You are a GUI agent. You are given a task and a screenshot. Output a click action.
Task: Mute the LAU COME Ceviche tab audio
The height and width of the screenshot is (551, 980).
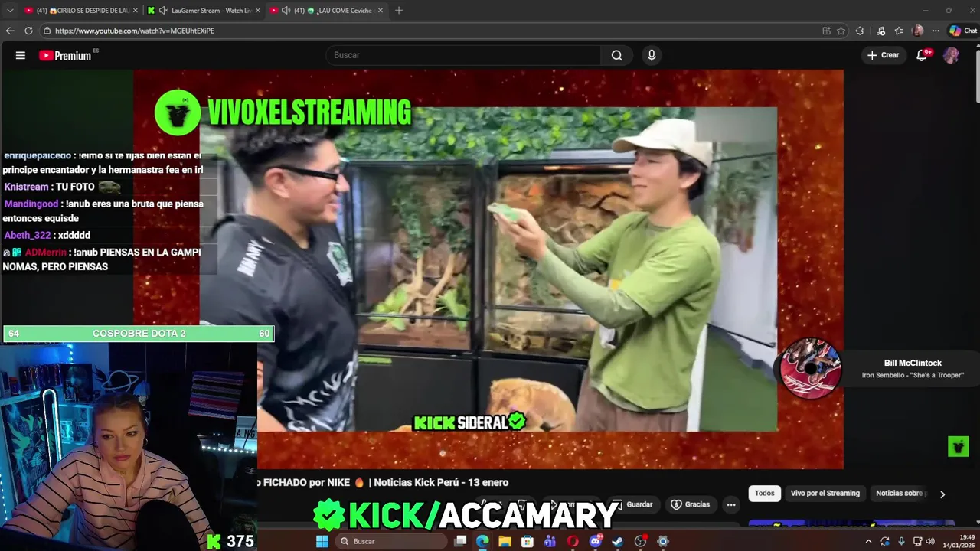pos(286,11)
